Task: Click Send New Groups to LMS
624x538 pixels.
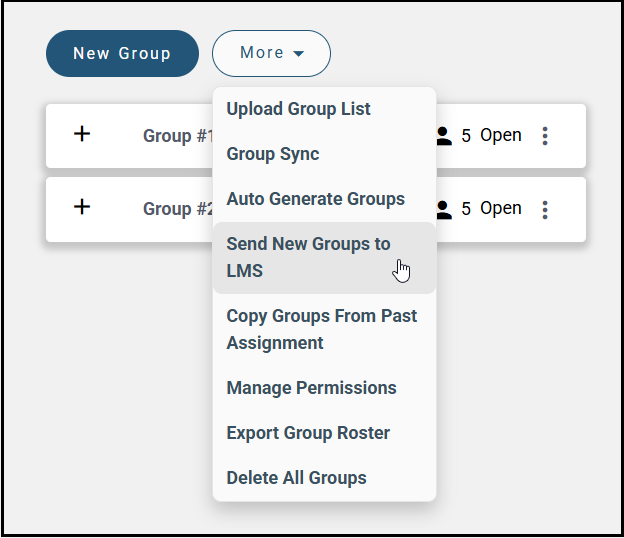Action: 324,257
